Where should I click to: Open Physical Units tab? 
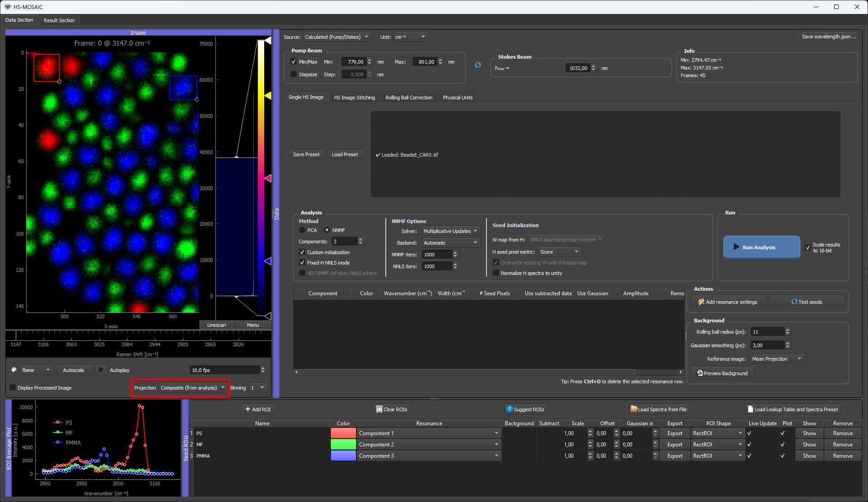tap(457, 98)
